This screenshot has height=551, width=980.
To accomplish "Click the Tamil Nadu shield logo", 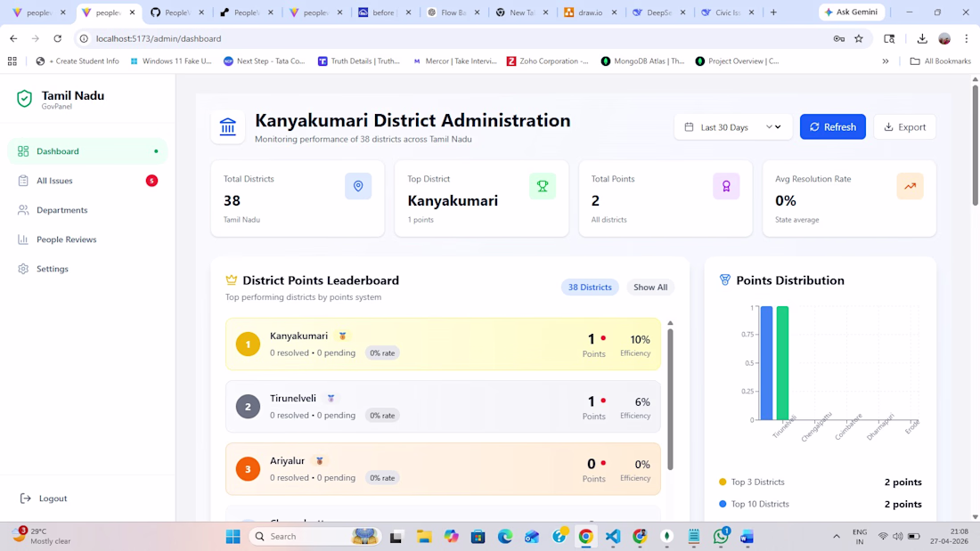I will click(24, 99).
